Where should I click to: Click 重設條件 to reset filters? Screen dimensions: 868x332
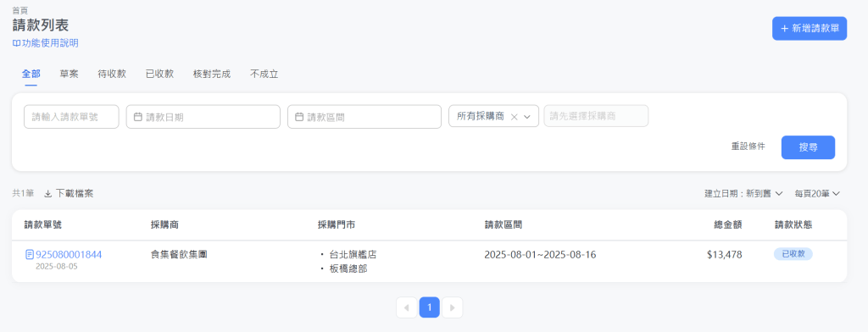(748, 147)
